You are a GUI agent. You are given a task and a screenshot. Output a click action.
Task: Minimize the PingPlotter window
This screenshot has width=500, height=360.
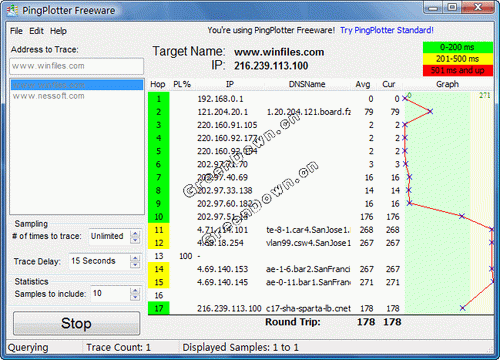click(x=433, y=8)
